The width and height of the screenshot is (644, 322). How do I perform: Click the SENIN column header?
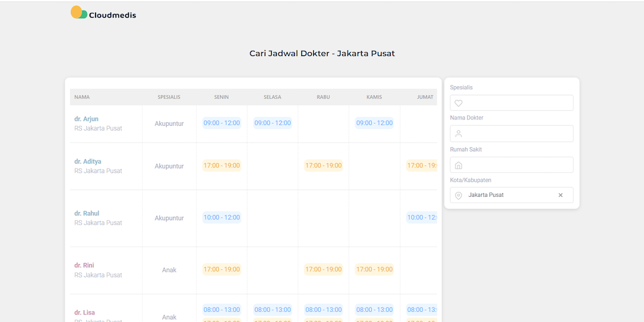tap(221, 97)
